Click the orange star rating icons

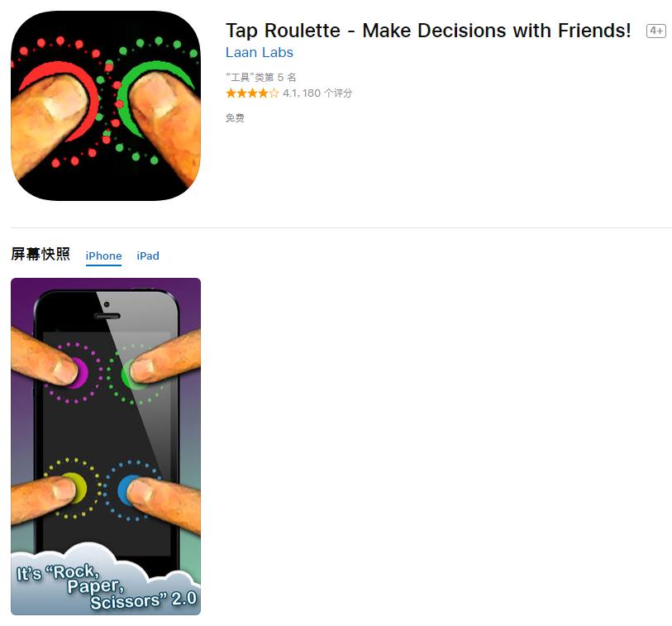pyautogui.click(x=252, y=93)
